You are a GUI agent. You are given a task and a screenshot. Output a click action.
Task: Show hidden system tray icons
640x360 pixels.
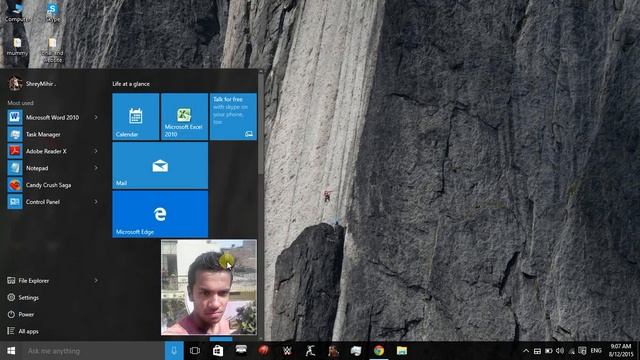526,351
